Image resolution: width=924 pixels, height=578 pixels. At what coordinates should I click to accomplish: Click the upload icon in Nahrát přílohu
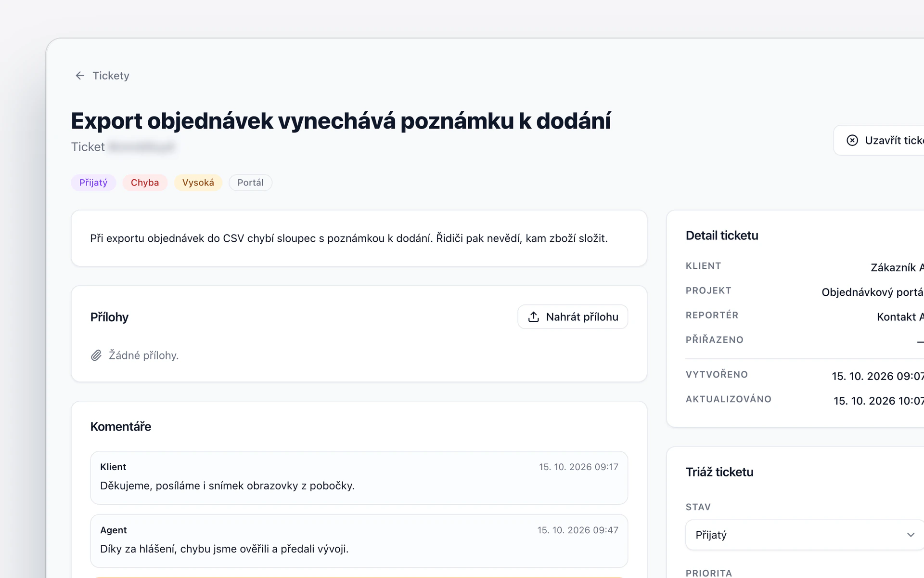(x=533, y=317)
